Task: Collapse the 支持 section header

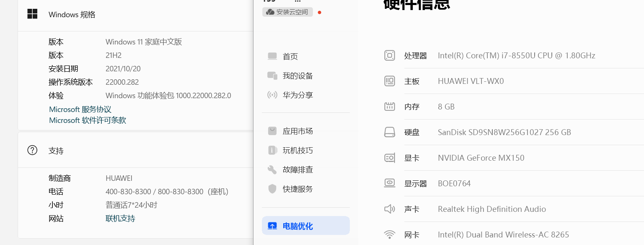Action: (135, 150)
